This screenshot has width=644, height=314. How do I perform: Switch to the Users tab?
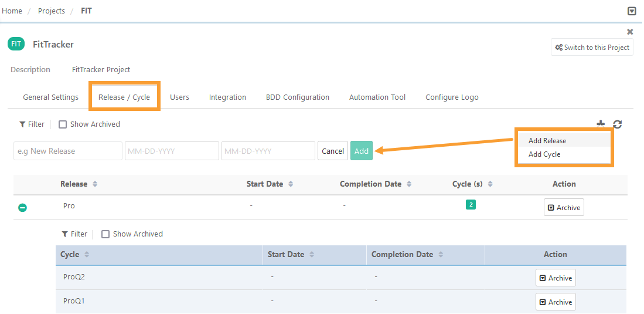tap(179, 97)
